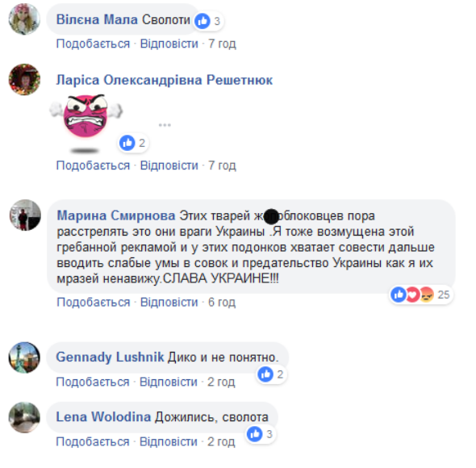The image size is (476, 468).
Task: Open Вілєна Мала's profile picture
Action: point(24,19)
